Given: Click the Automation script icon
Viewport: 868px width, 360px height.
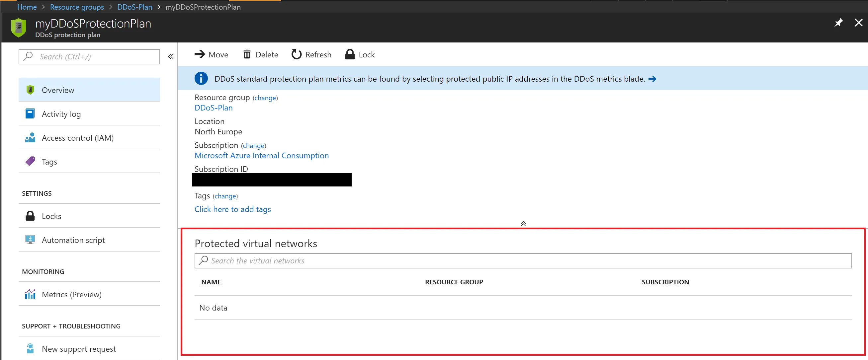Looking at the screenshot, I should pos(30,240).
